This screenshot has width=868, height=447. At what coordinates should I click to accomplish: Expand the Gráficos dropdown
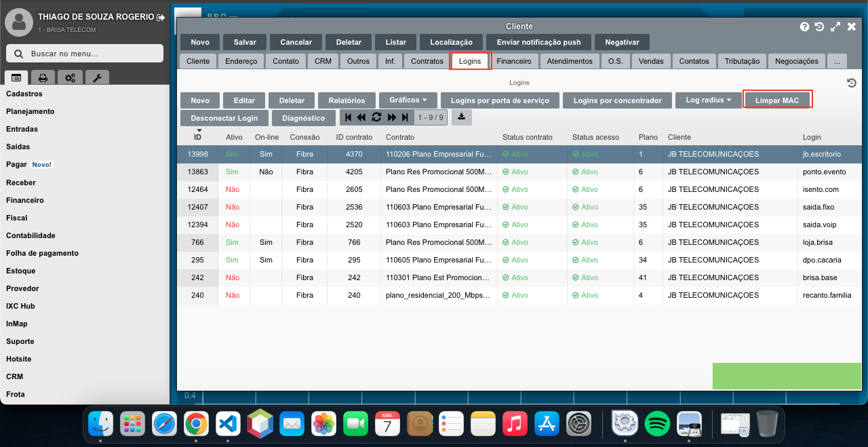408,100
